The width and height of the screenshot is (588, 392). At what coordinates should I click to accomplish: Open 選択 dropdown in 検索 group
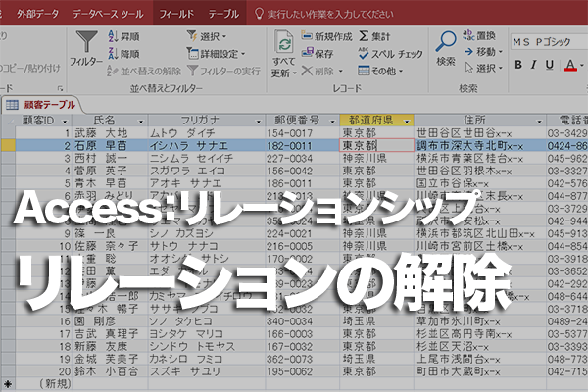pos(483,68)
